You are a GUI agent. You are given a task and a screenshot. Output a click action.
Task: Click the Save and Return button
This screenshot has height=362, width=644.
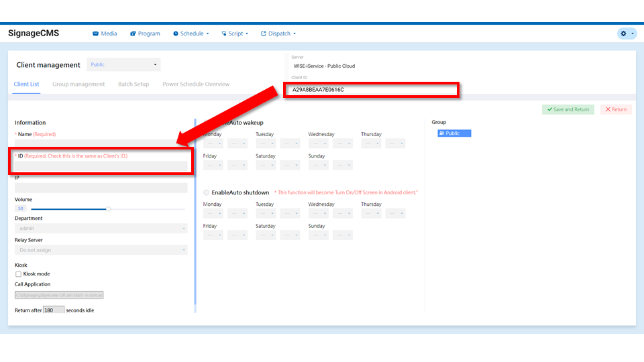568,109
